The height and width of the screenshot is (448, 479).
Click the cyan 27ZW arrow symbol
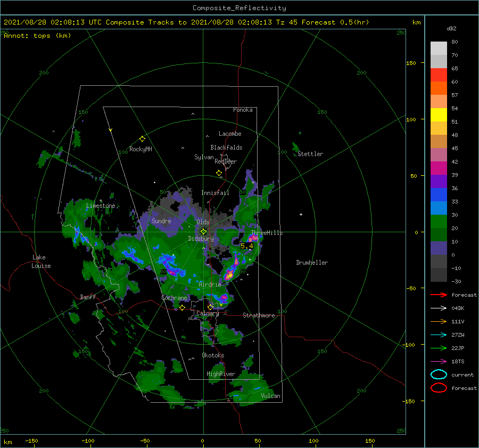439,335
